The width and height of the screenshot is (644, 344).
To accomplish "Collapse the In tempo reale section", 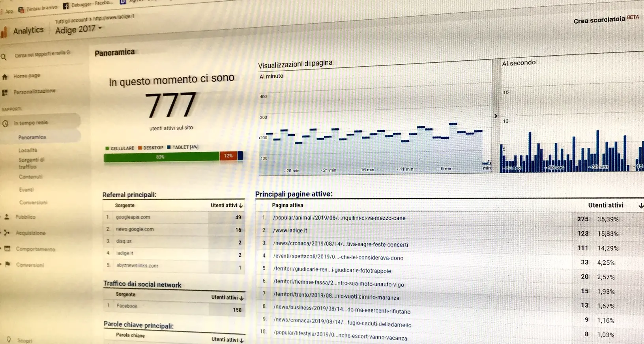I will 31,123.
